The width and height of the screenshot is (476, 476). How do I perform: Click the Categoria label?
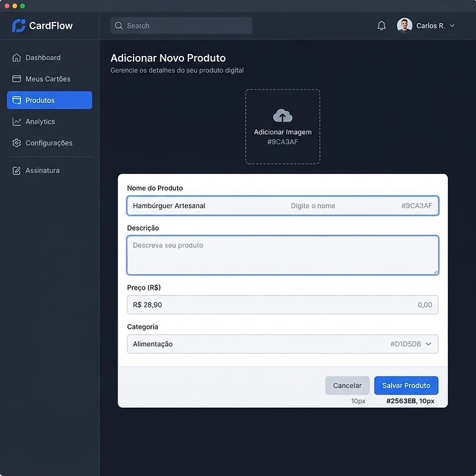click(142, 327)
